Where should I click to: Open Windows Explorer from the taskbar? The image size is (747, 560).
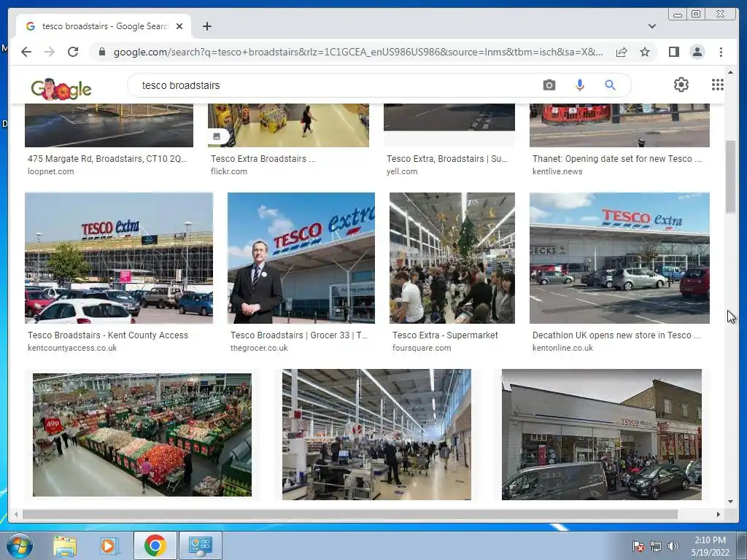(x=65, y=545)
